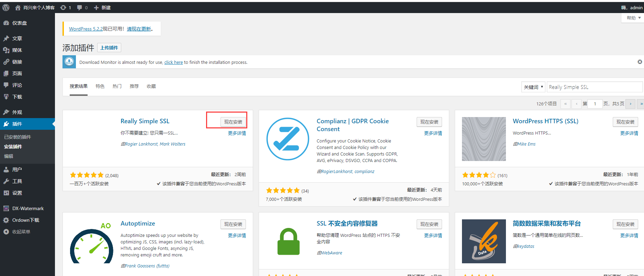644x276 pixels.
Task: Open 链接 links menu
Action: click(x=27, y=62)
